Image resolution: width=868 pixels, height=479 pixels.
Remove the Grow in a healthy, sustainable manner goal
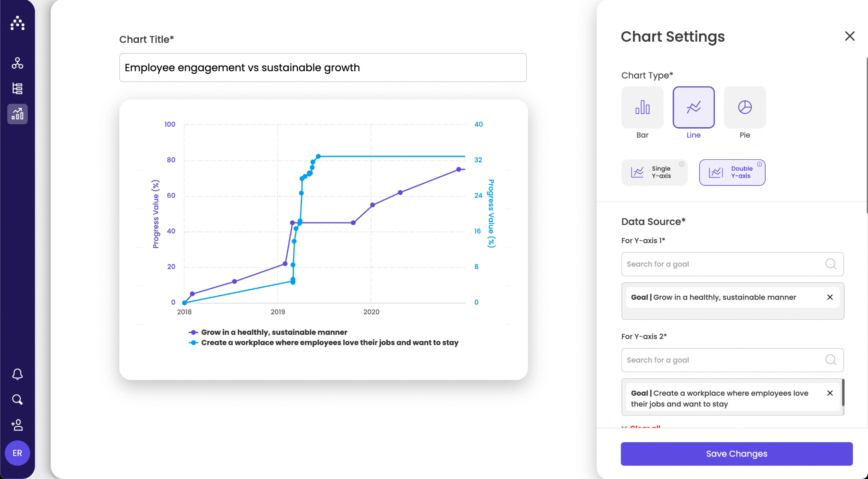point(830,297)
